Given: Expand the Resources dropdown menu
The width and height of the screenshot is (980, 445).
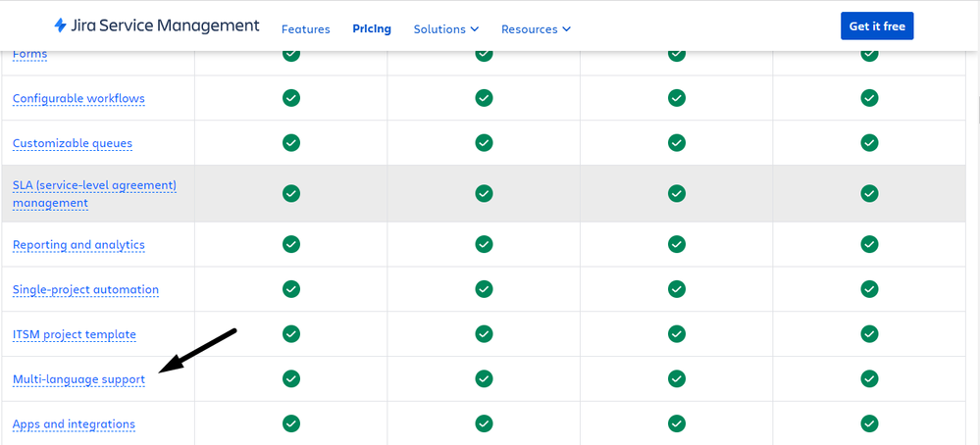Looking at the screenshot, I should [x=536, y=29].
